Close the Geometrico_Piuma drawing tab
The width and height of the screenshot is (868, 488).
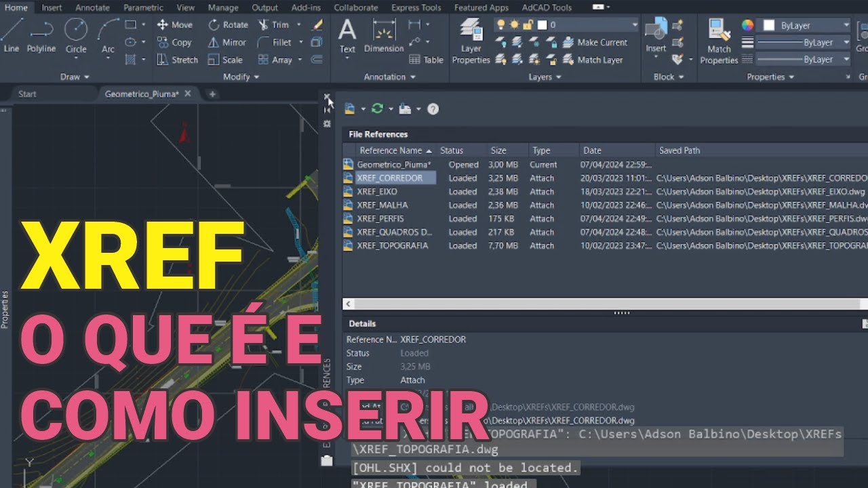(x=188, y=94)
